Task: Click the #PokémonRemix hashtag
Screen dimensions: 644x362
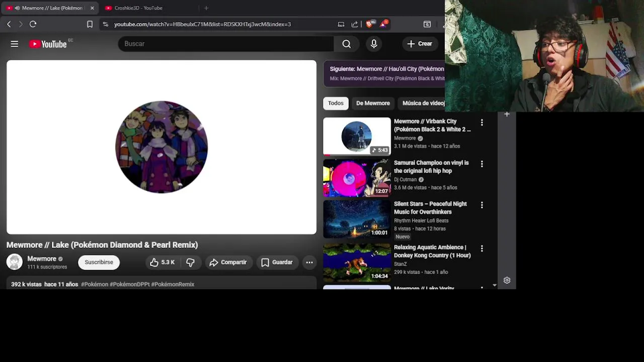Action: pos(173,285)
